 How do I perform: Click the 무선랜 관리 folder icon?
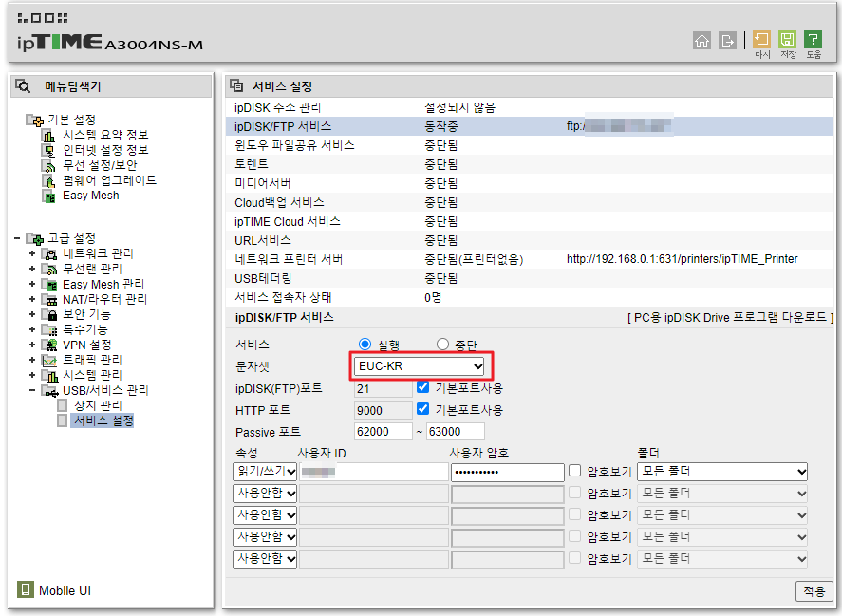(x=50, y=269)
